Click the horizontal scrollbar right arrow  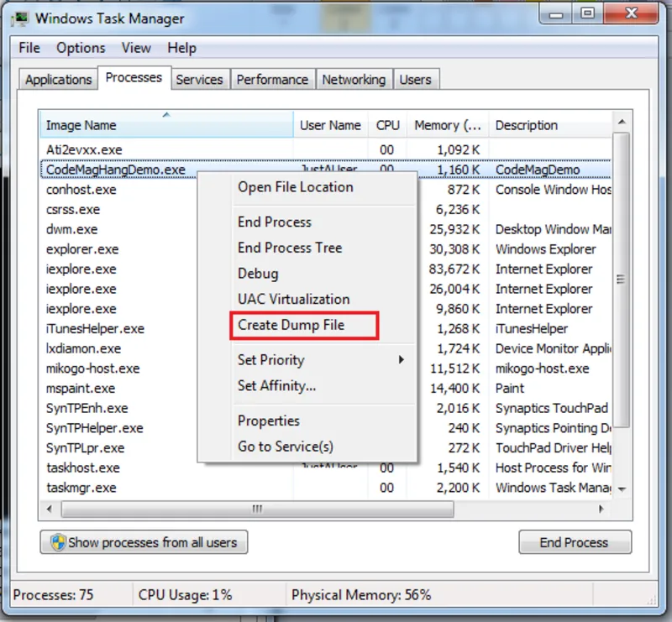pos(601,509)
